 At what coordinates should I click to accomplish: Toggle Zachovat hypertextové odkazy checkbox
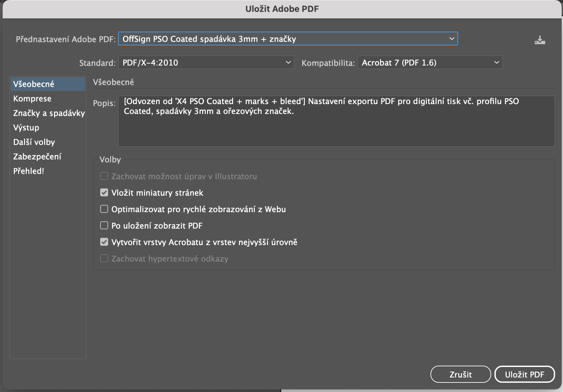pos(104,259)
